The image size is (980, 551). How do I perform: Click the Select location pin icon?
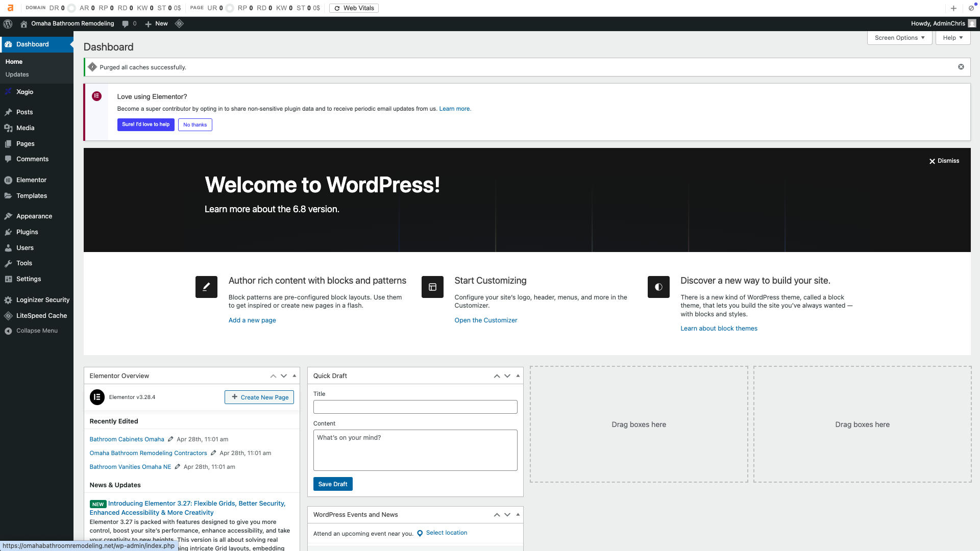click(x=420, y=533)
